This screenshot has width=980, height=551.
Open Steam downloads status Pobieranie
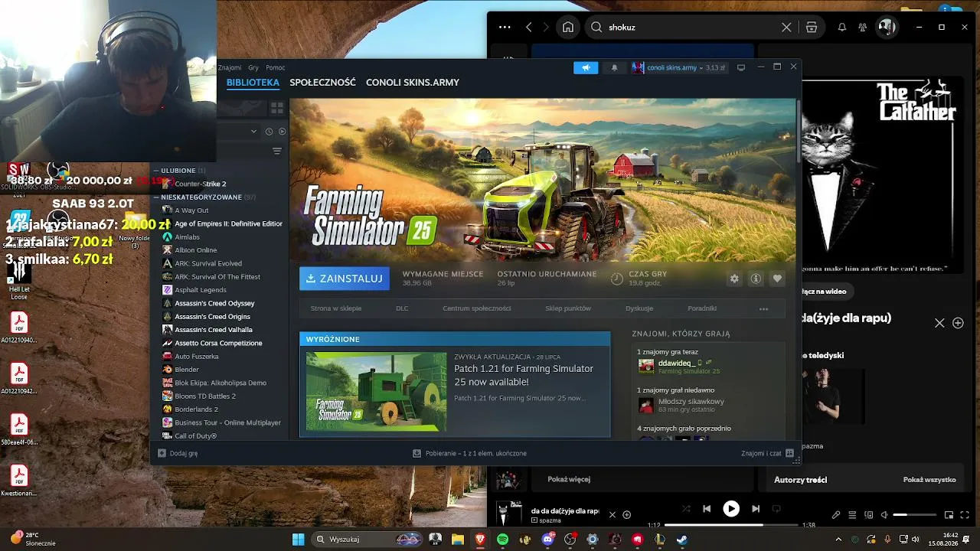469,453
